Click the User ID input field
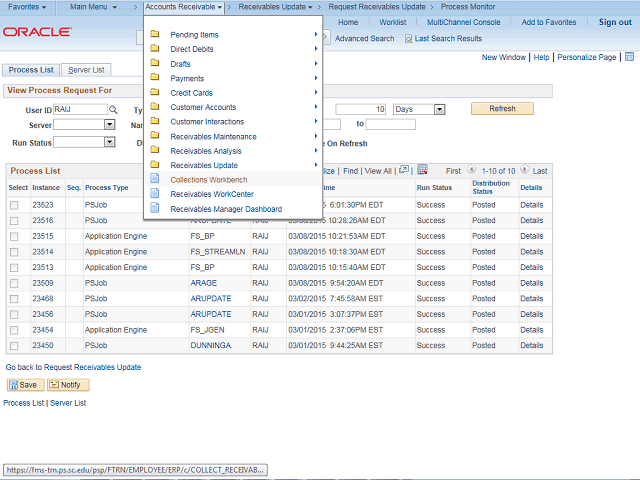 [x=79, y=109]
